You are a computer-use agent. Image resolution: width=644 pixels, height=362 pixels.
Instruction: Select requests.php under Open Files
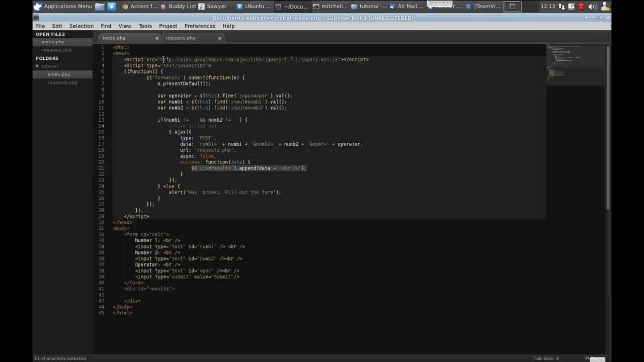(56, 50)
